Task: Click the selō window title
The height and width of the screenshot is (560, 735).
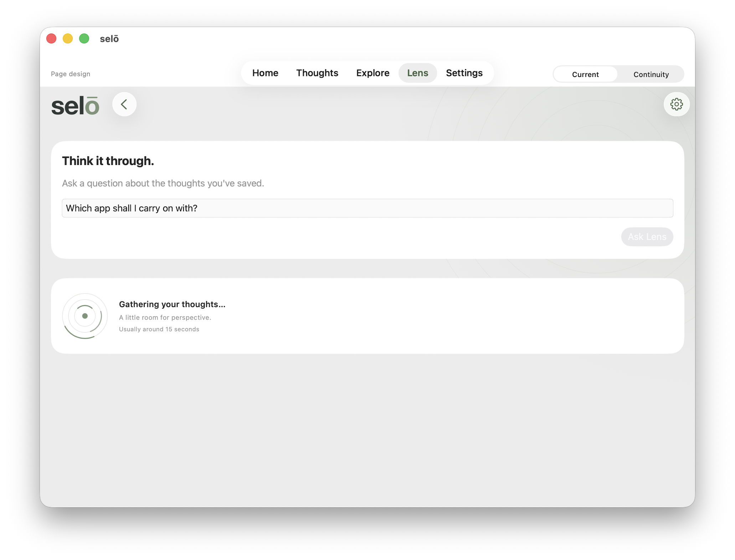Action: click(109, 39)
